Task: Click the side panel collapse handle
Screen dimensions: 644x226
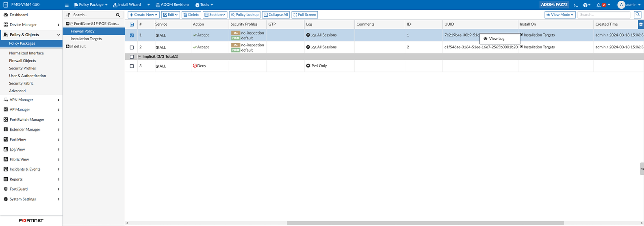Action: coord(642,169)
